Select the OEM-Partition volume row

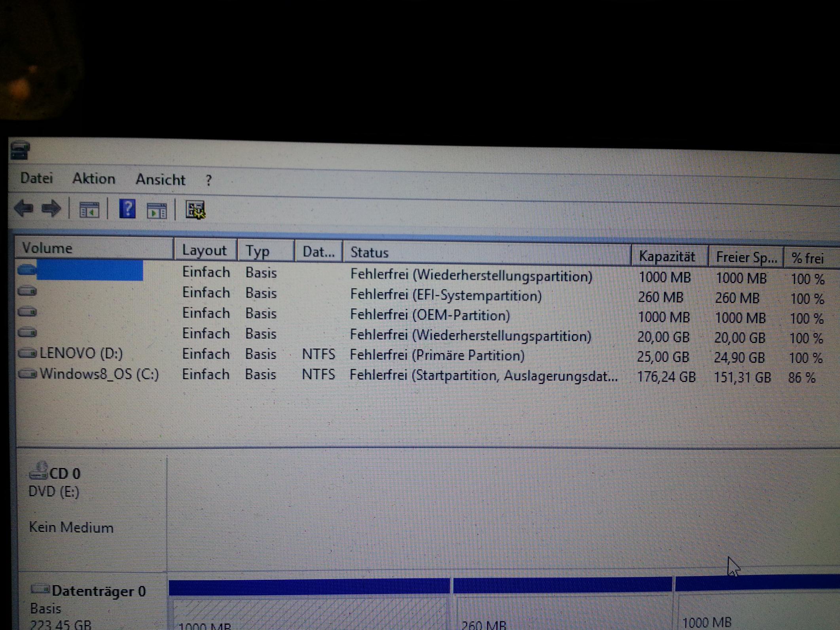click(x=430, y=316)
